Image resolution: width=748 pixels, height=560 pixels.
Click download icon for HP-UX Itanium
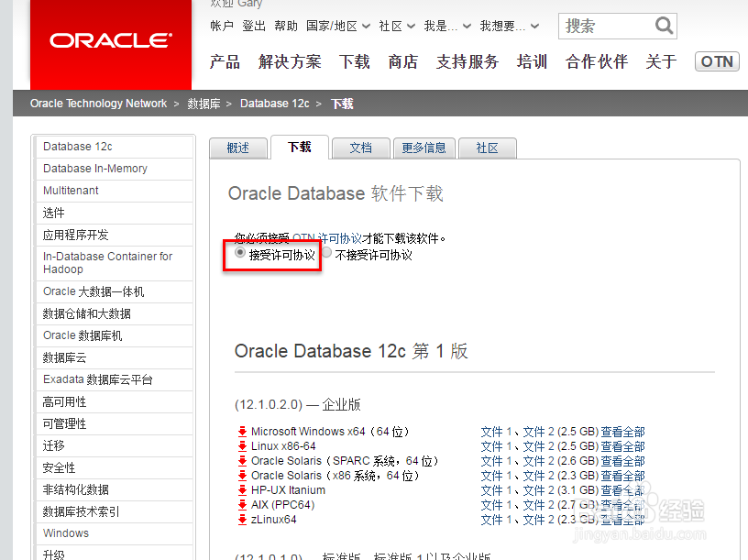[242, 490]
